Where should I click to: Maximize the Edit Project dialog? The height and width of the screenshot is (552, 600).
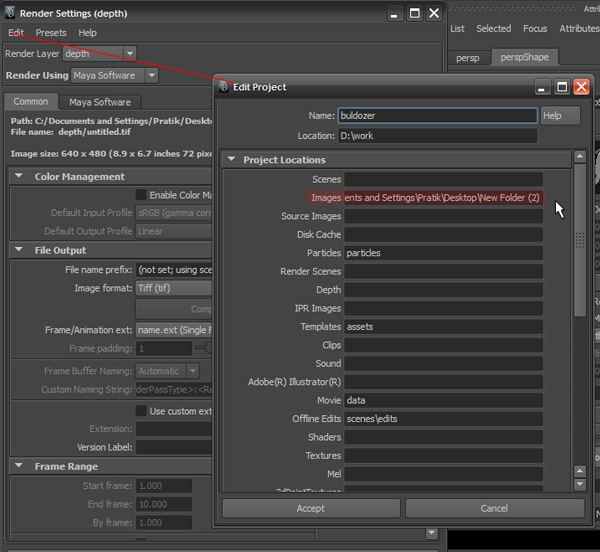coord(562,87)
